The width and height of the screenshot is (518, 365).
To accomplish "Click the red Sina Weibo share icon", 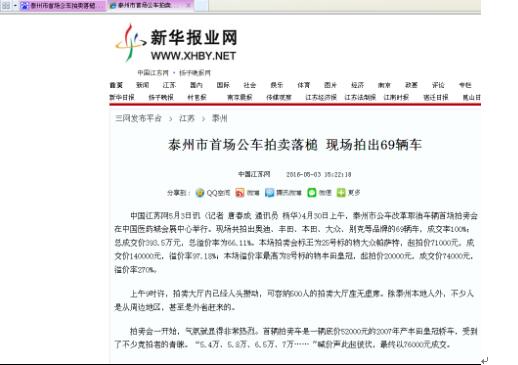I will tap(240, 193).
